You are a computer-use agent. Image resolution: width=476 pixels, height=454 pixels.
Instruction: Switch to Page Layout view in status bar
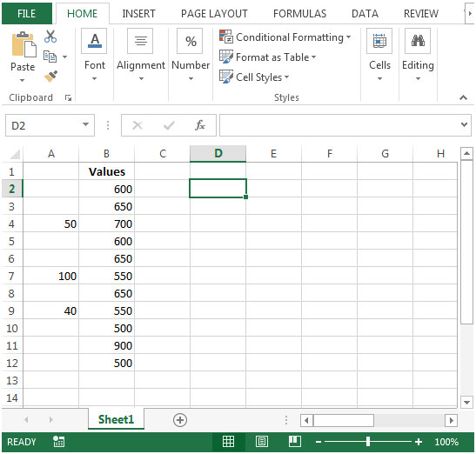point(262,442)
